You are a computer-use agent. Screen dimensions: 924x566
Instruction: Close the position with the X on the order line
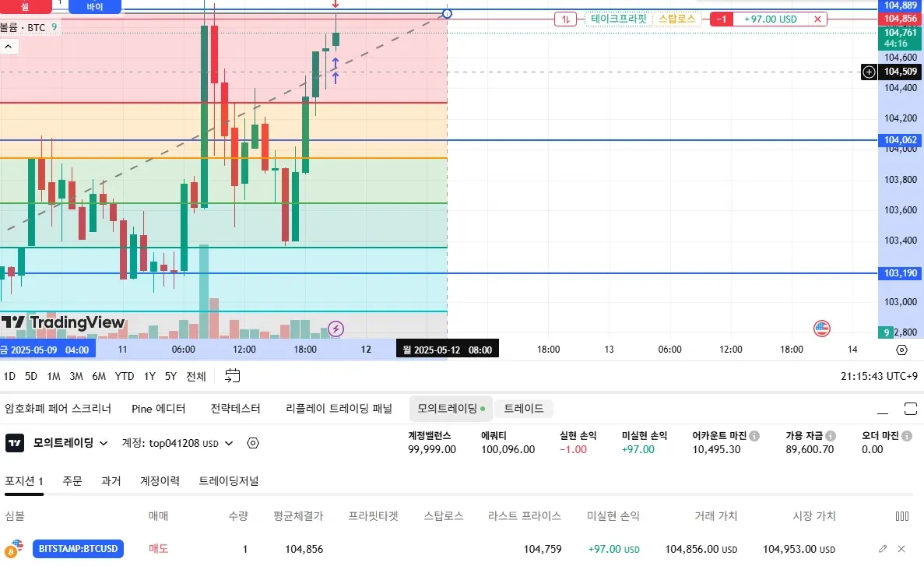818,19
